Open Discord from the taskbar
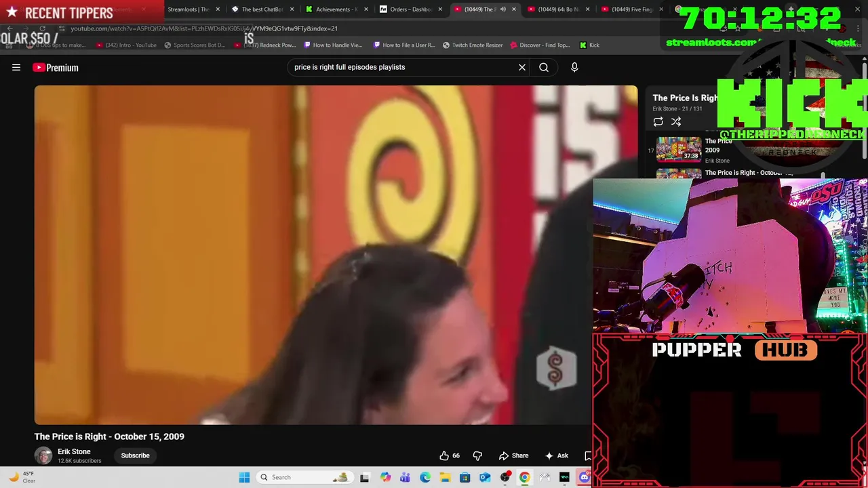The height and width of the screenshot is (488, 868). 584,477
